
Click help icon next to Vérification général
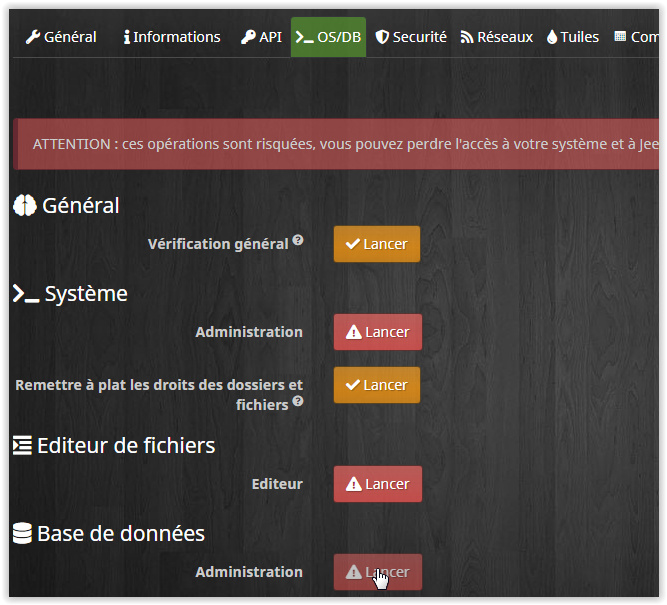click(298, 240)
